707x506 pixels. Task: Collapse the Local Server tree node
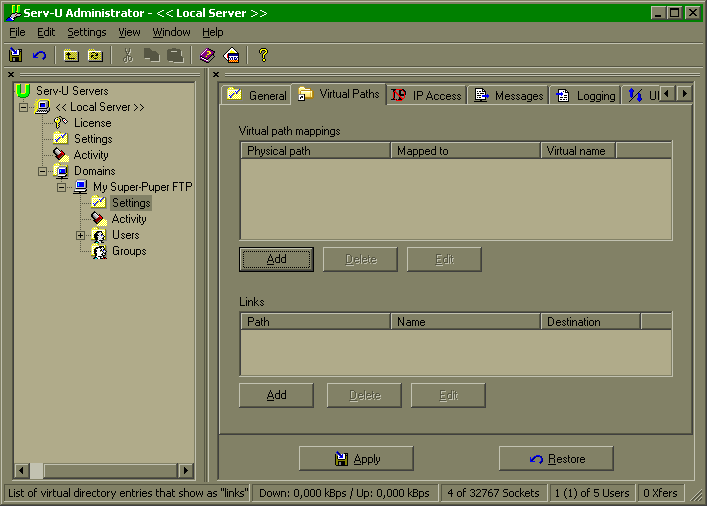(23, 107)
